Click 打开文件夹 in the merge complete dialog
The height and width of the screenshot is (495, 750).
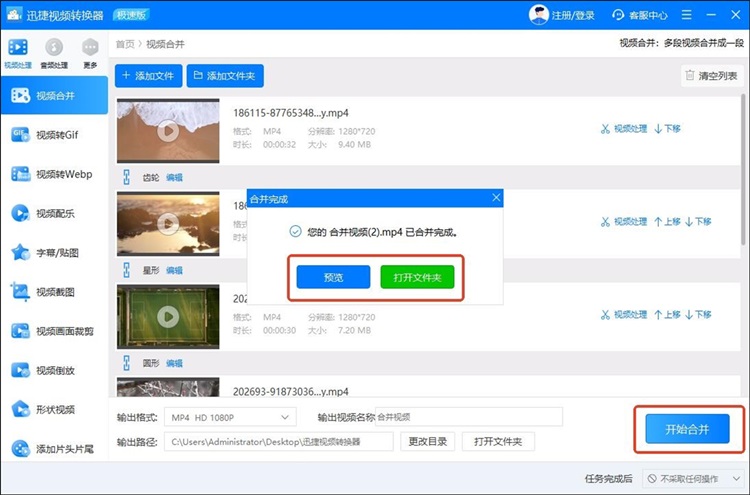point(417,277)
